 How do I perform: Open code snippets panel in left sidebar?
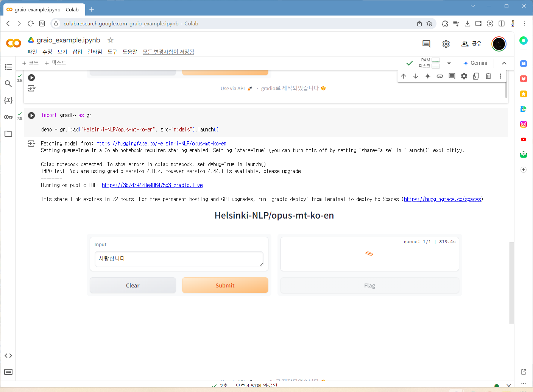[8, 356]
